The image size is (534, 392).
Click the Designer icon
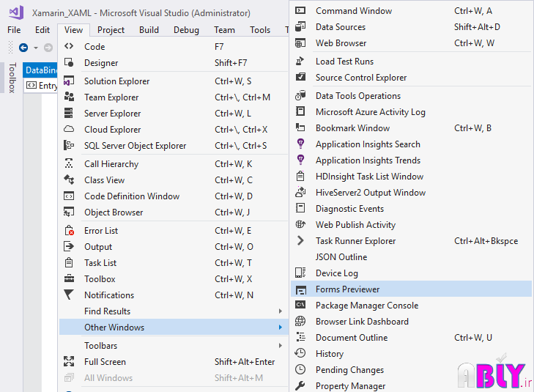pyautogui.click(x=69, y=62)
